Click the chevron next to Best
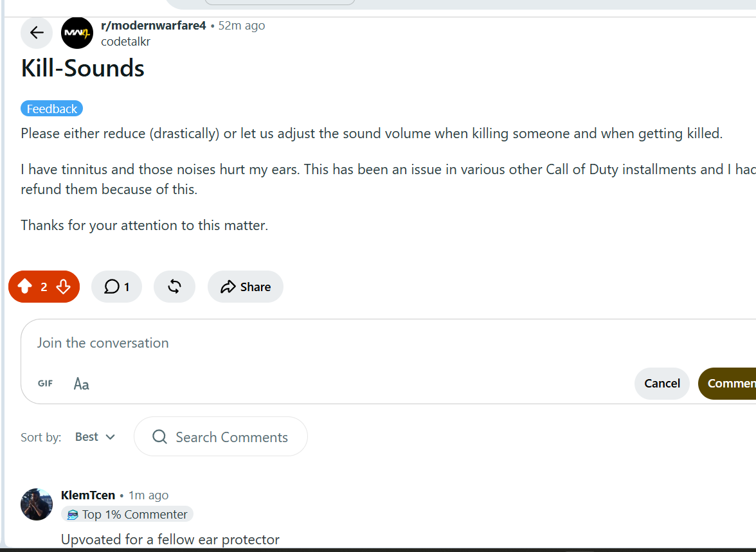The width and height of the screenshot is (756, 552). point(111,437)
